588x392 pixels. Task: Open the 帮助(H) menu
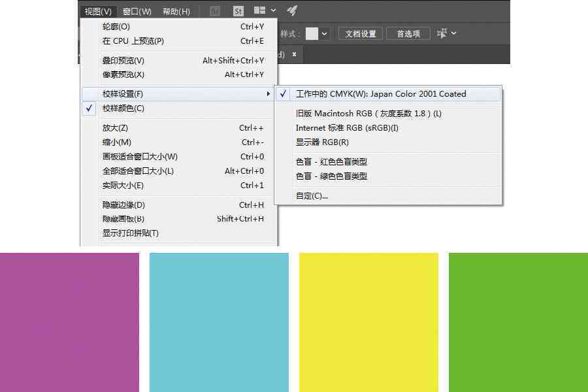tap(176, 12)
